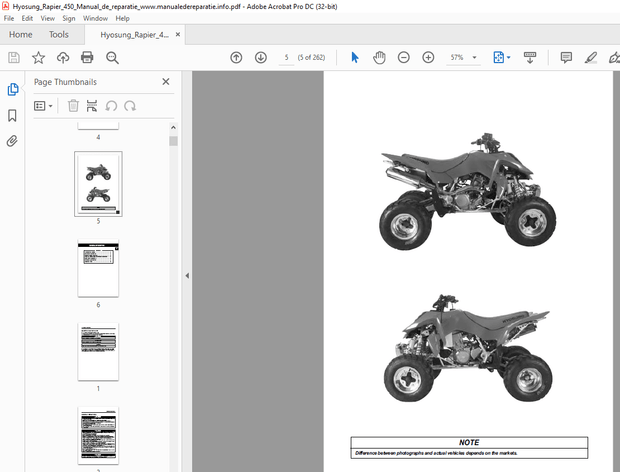Select the arrow selection tool

tap(355, 58)
